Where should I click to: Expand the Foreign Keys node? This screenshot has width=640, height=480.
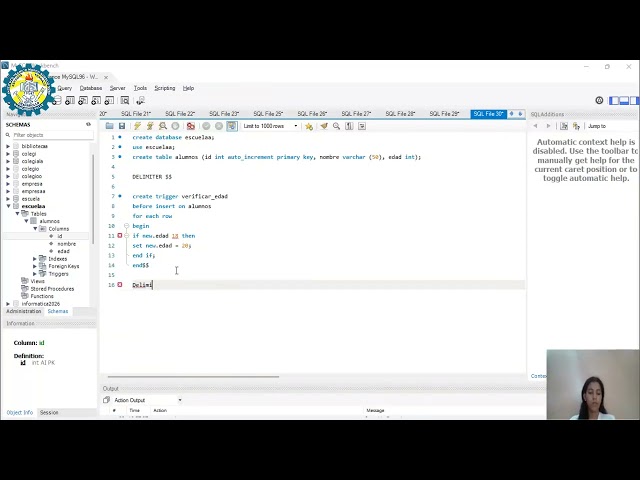(35, 266)
